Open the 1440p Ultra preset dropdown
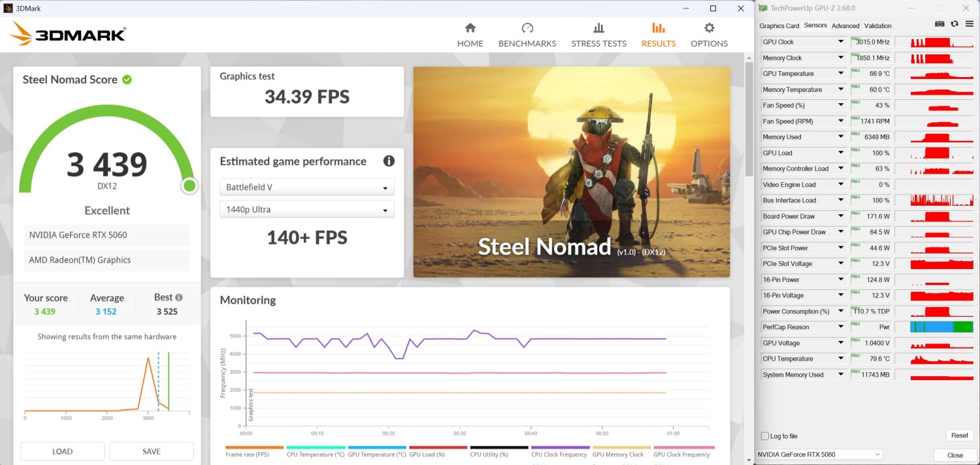The height and width of the screenshot is (465, 980). coord(307,210)
